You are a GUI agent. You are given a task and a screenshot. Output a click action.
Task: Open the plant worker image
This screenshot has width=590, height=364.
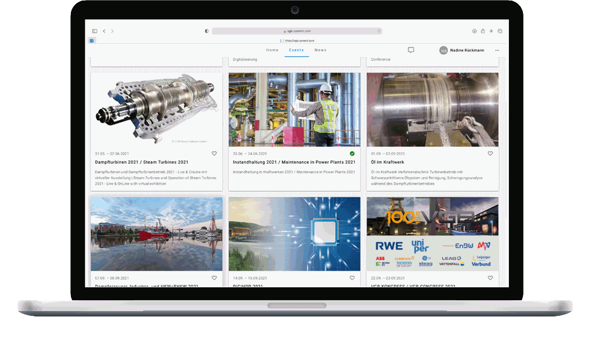[295, 110]
